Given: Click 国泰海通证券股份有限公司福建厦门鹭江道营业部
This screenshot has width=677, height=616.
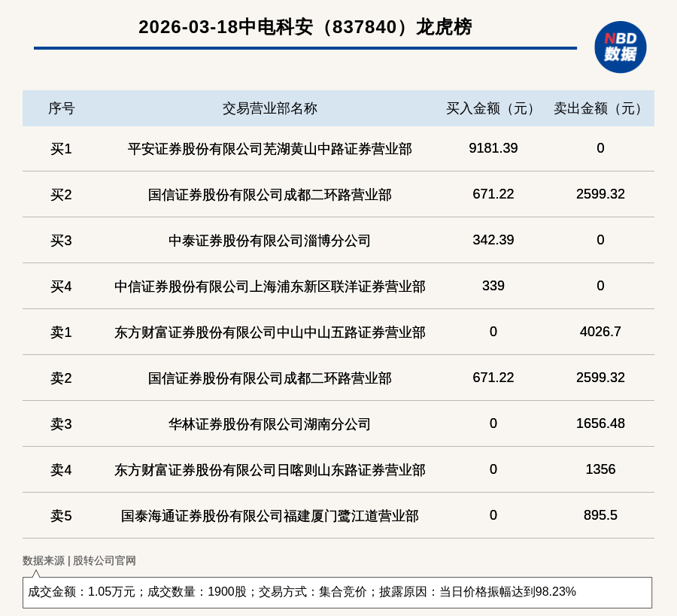Looking at the screenshot, I should 270,515.
